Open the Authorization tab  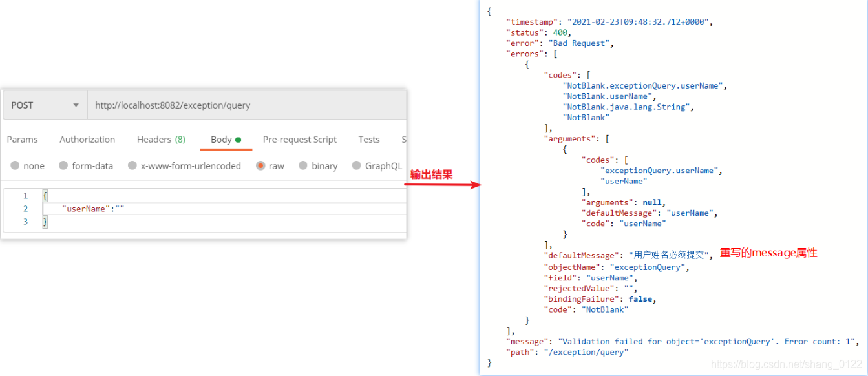click(x=87, y=140)
